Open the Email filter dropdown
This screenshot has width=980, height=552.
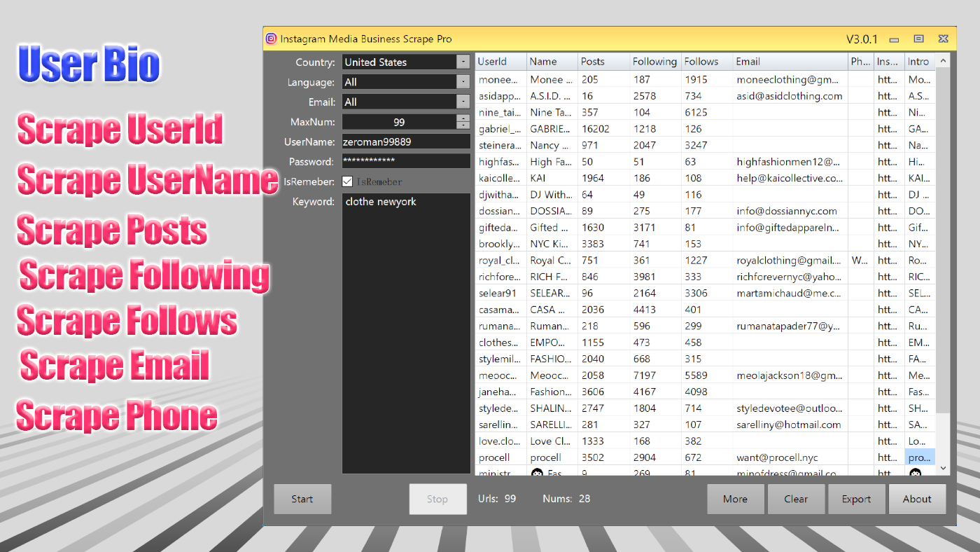(x=406, y=102)
